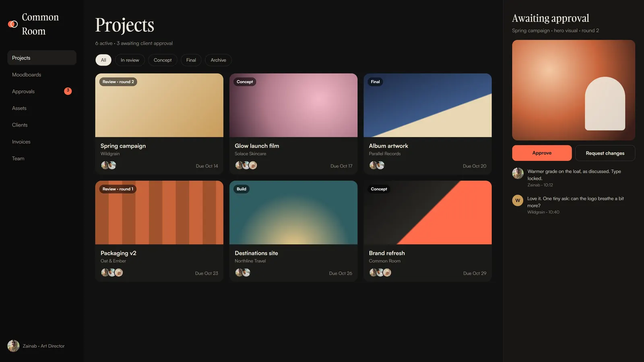This screenshot has height=362, width=644.
Task: Click the 'Final' status tag
Action: coord(375,82)
